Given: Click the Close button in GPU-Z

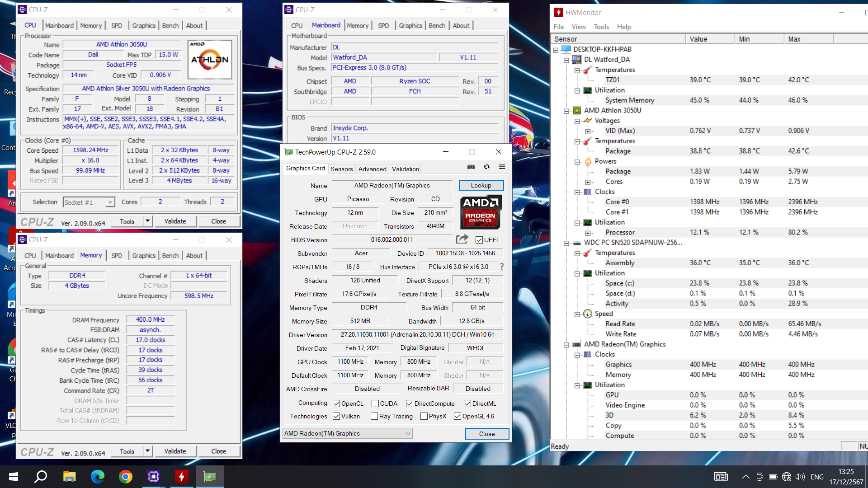Looking at the screenshot, I should pos(487,434).
